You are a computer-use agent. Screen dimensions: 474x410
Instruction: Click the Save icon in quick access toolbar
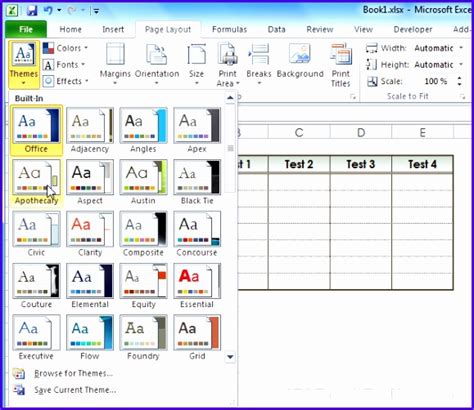click(x=32, y=11)
